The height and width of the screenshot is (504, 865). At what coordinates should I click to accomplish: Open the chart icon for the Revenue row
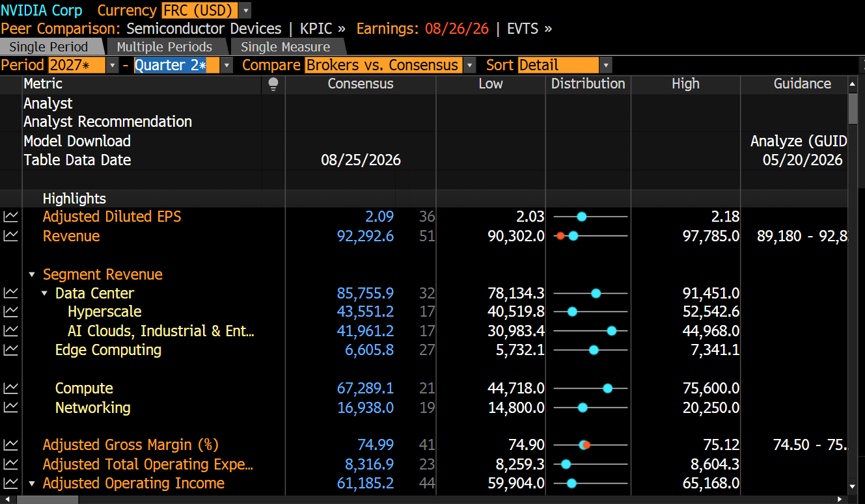click(10, 236)
